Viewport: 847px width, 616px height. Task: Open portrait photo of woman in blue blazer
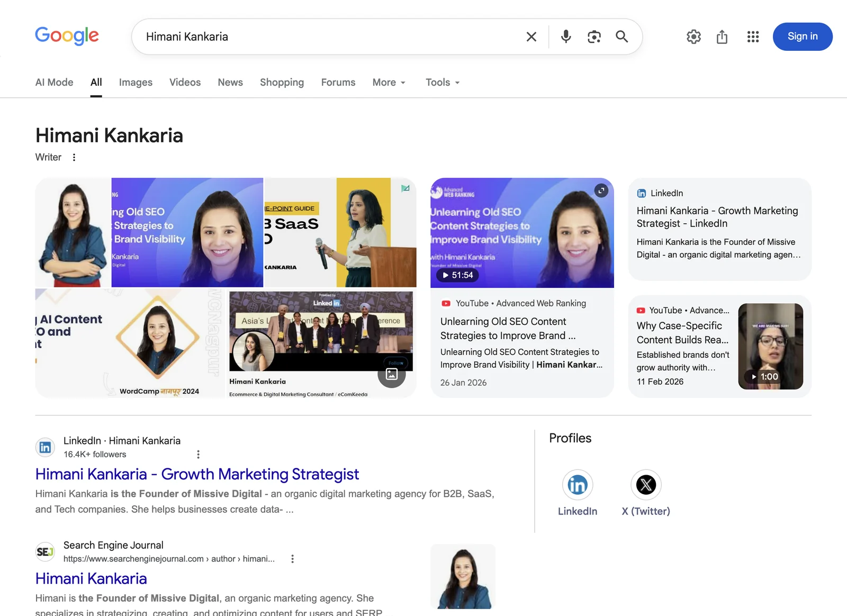tap(73, 232)
